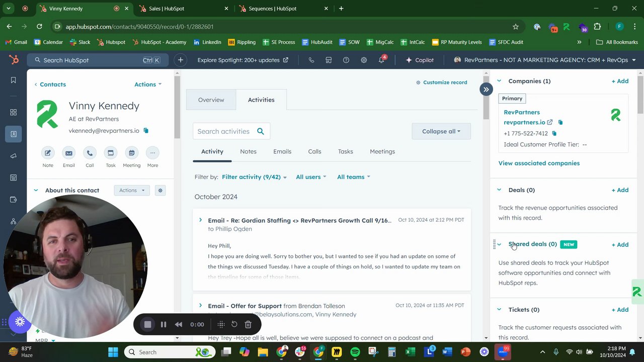Open the help question mark icon
644x362 pixels.
pyautogui.click(x=346, y=60)
